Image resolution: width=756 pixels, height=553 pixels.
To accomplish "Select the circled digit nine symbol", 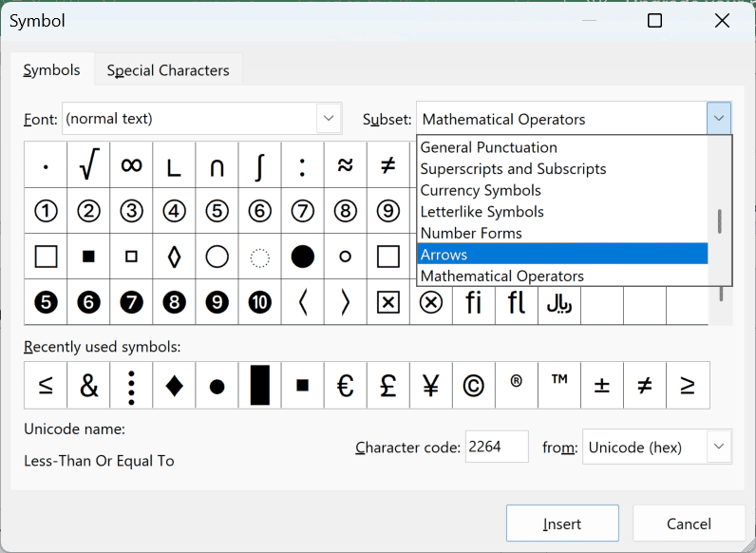I will tap(388, 211).
